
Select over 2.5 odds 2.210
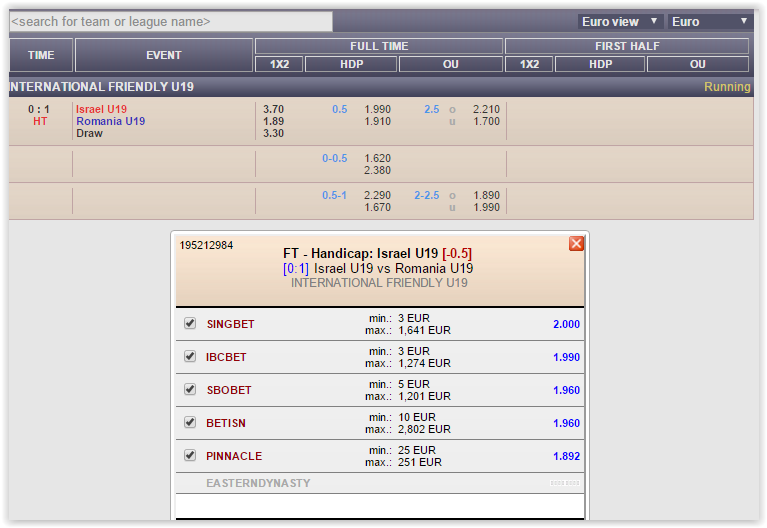486,109
